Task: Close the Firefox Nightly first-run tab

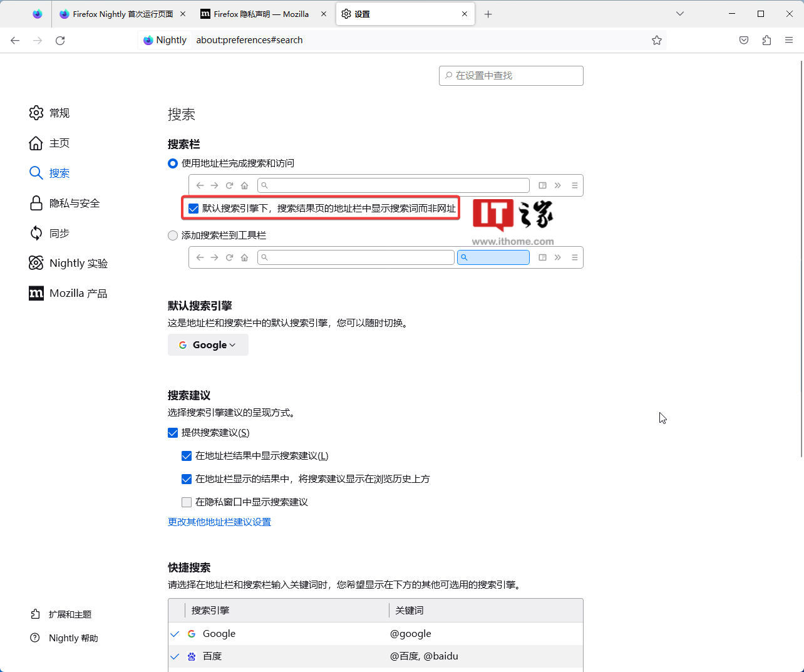Action: pos(182,14)
